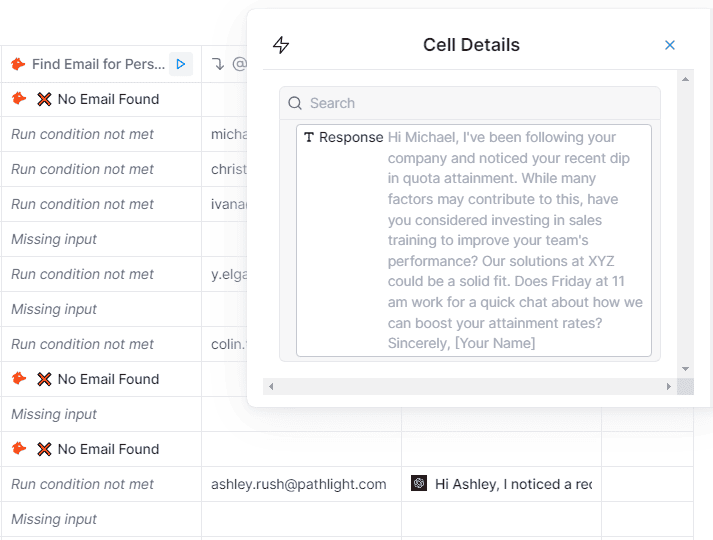Click the @ symbol in the second column header
This screenshot has height=540, width=713.
pyautogui.click(x=239, y=64)
